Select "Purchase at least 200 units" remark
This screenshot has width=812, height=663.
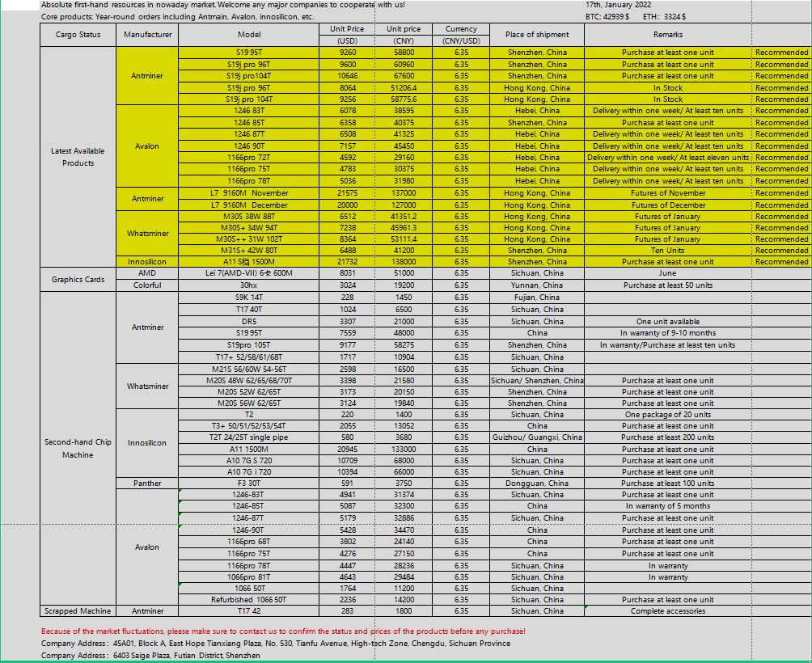click(668, 437)
